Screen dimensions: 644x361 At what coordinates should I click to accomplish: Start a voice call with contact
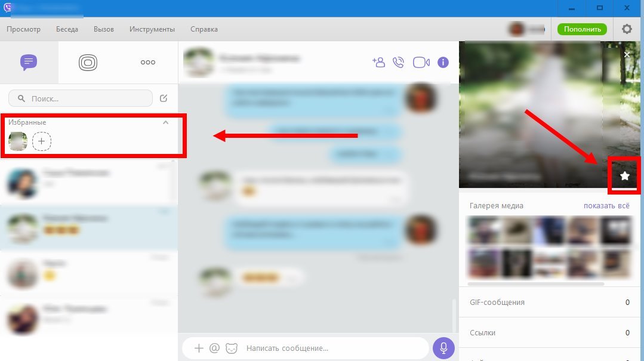tap(399, 62)
